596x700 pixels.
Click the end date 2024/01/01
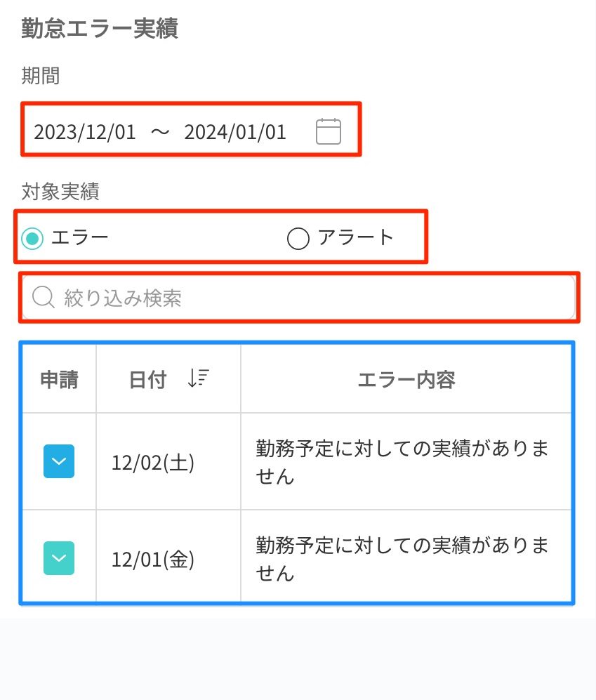point(235,132)
